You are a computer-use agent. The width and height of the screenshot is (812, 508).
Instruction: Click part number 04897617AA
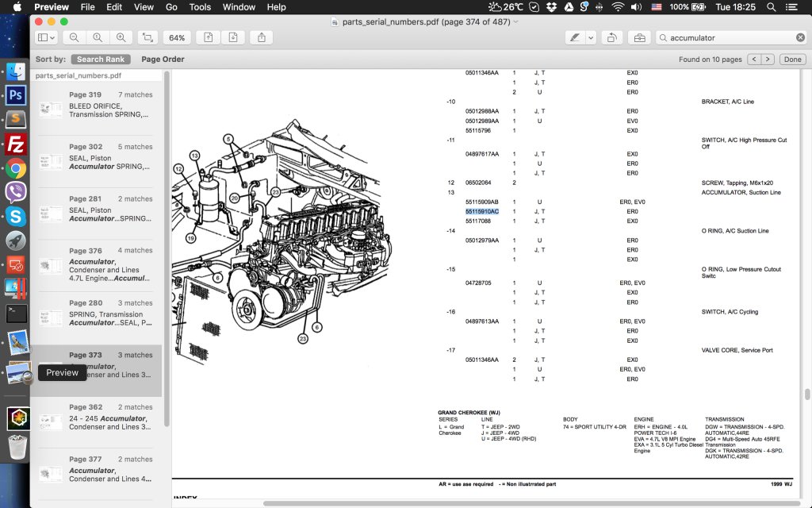point(481,154)
